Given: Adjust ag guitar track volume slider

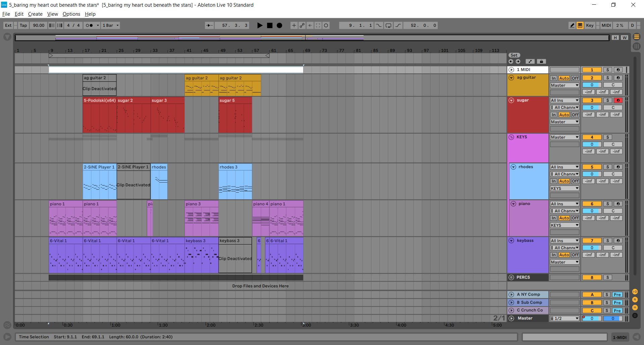Looking at the screenshot, I should (x=592, y=85).
